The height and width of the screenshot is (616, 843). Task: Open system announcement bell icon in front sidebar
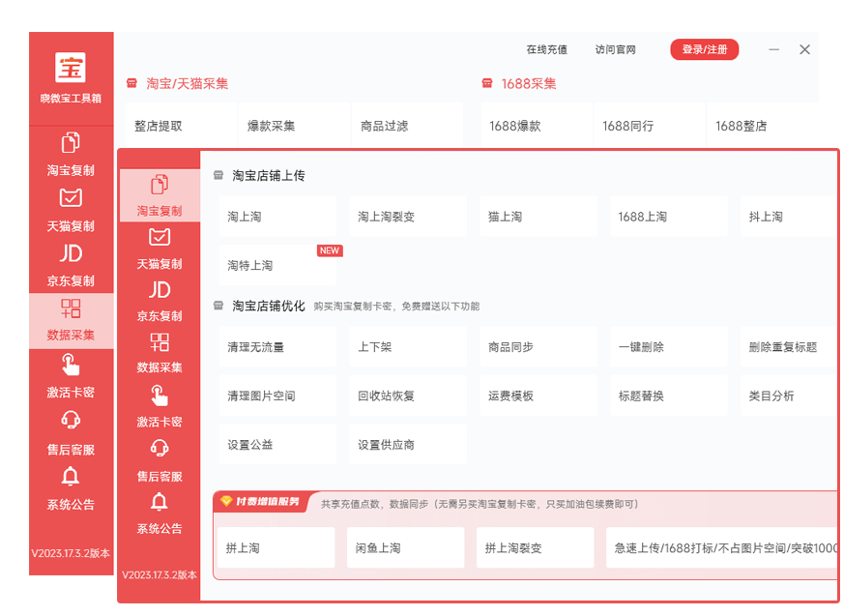(160, 502)
